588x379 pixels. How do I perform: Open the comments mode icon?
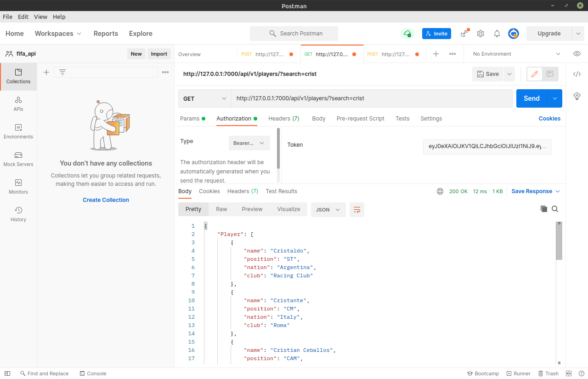tap(550, 74)
